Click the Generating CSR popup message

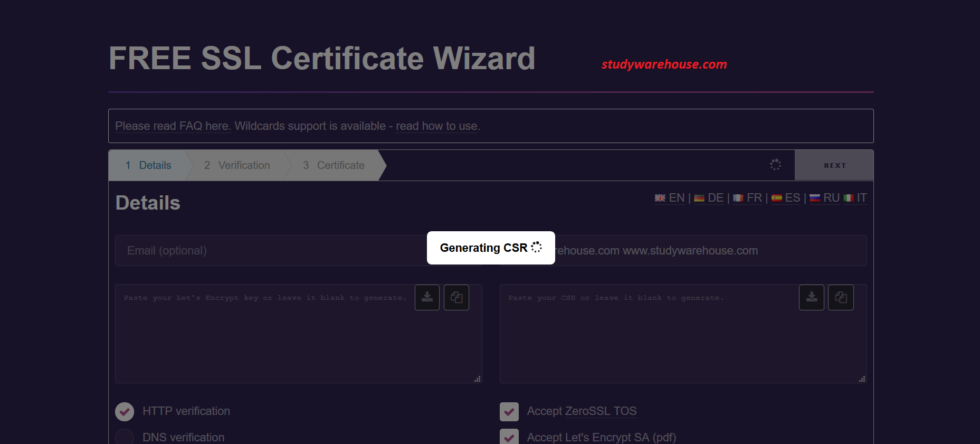(491, 248)
